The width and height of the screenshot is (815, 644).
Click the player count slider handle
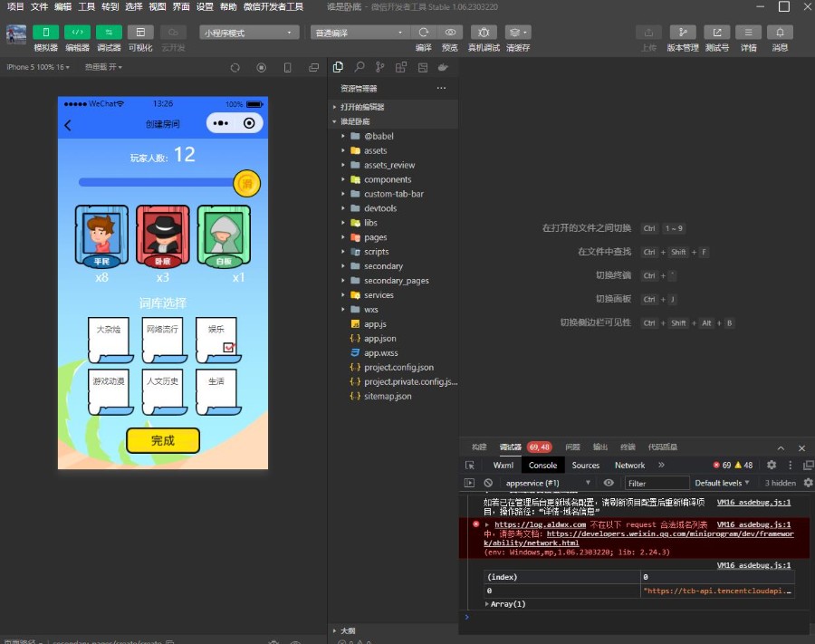pos(246,183)
